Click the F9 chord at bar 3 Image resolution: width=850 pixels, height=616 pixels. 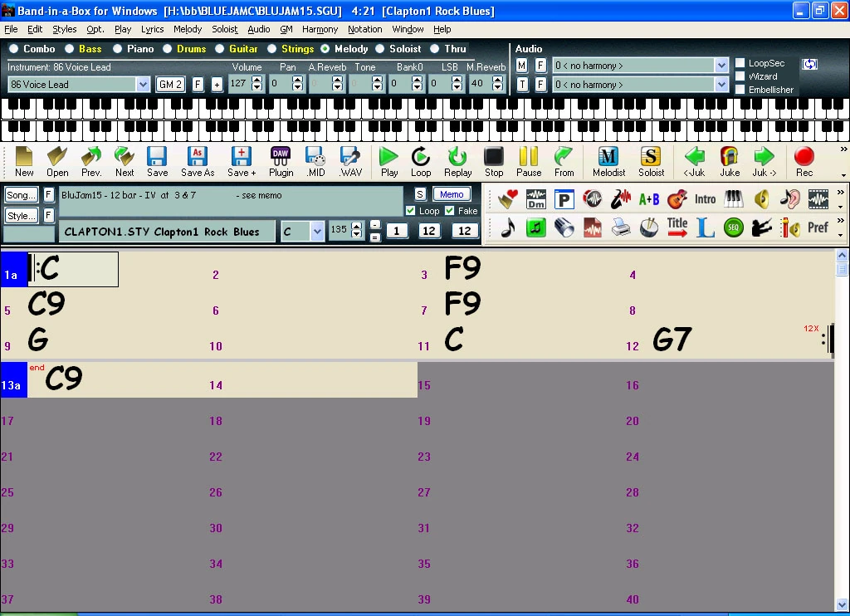[463, 268]
